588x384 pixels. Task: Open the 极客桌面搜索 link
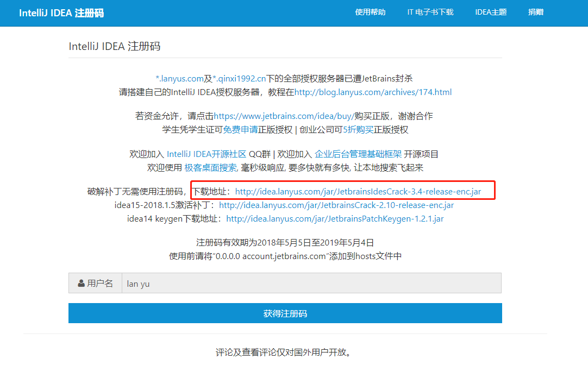pos(211,167)
